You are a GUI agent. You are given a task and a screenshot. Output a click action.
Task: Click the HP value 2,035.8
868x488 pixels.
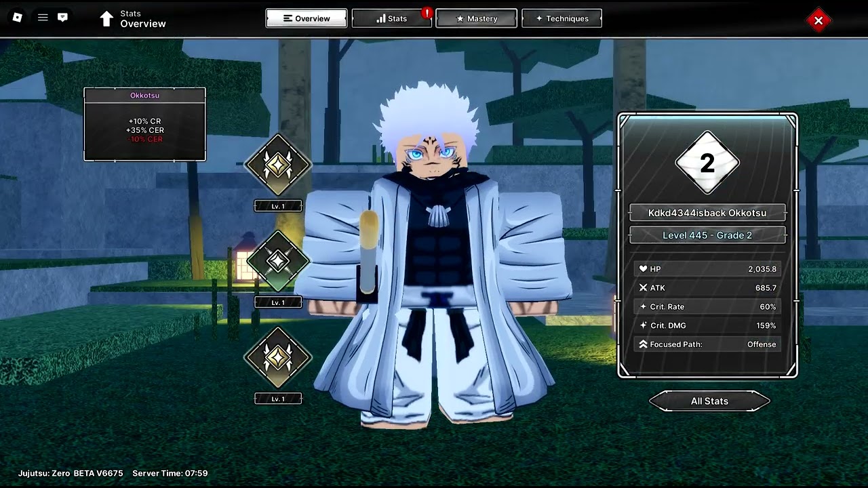[x=762, y=269]
